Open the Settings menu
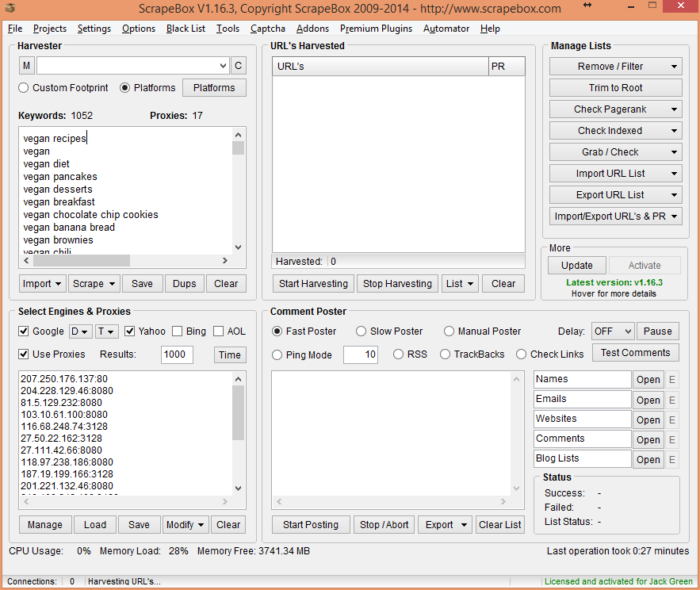The width and height of the screenshot is (700, 590). 94,29
